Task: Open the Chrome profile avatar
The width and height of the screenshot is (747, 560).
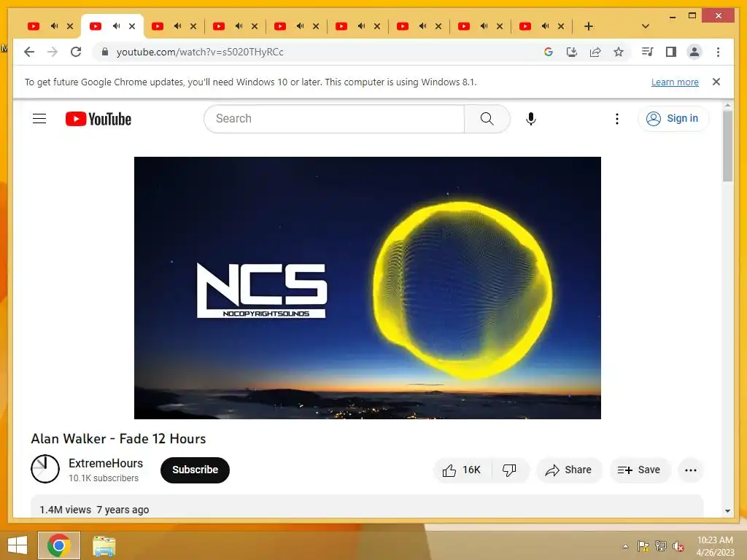Action: pos(694,52)
